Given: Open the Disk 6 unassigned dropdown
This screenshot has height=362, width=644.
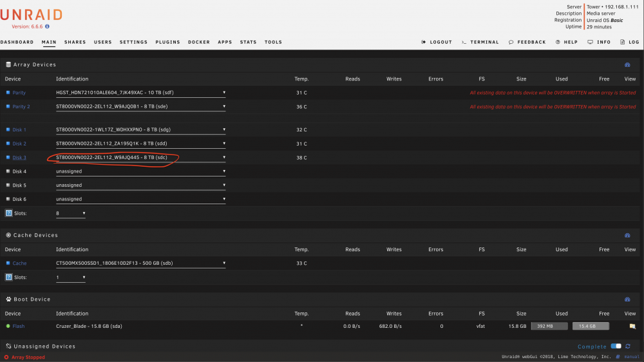Looking at the screenshot, I should click(140, 199).
